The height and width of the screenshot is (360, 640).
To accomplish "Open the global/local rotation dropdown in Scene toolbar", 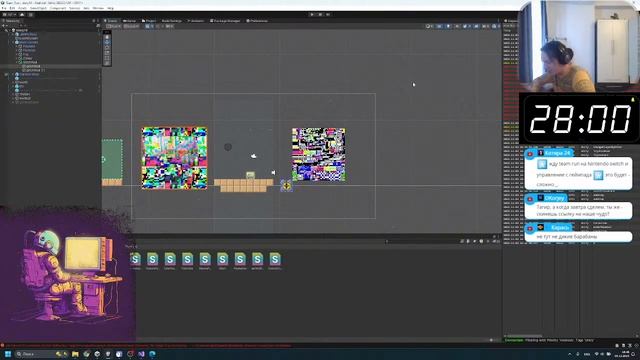I will point(131,26).
